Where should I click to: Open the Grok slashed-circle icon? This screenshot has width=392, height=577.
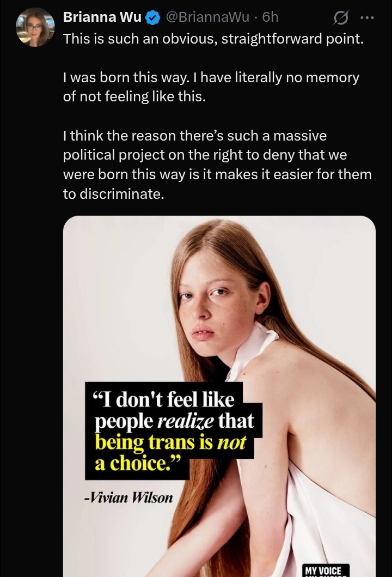(x=340, y=17)
